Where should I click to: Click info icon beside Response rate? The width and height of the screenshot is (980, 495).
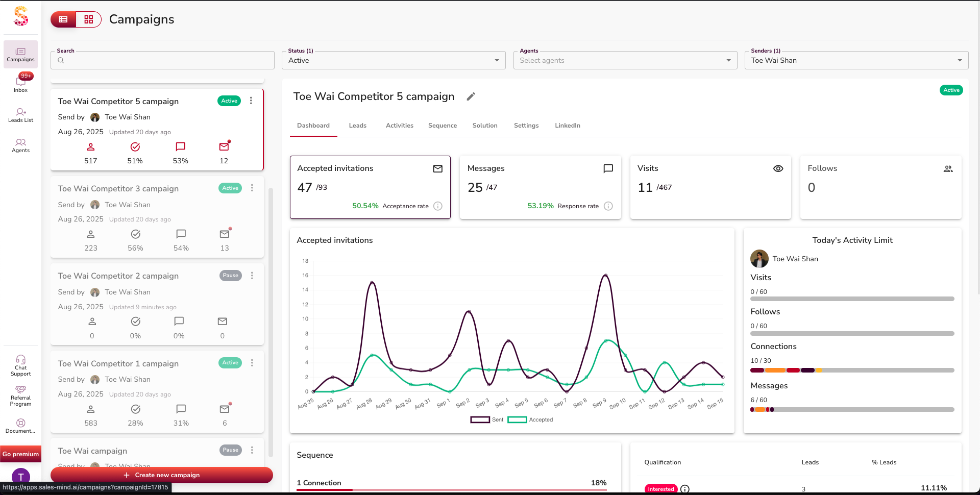[608, 206]
